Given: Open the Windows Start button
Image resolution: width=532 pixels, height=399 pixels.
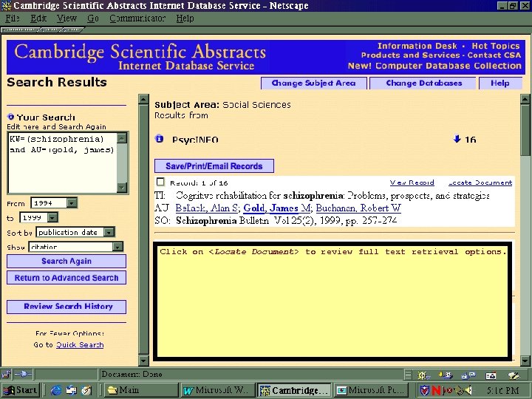Looking at the screenshot, I should pos(20,390).
